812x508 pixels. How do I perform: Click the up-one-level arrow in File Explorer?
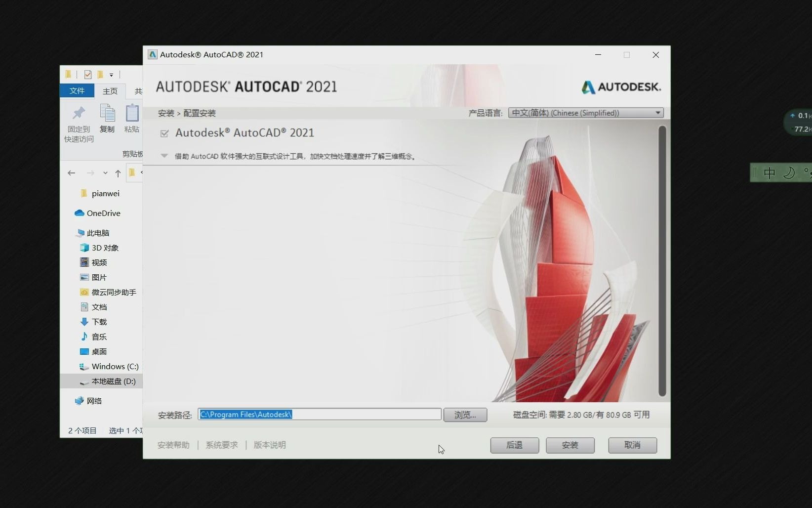pyautogui.click(x=118, y=173)
